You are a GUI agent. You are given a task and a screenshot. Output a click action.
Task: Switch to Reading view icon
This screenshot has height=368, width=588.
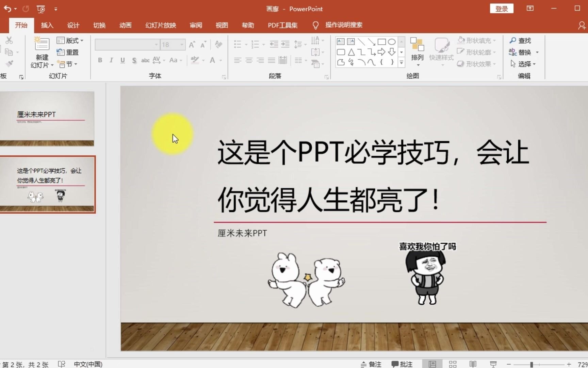point(473,364)
